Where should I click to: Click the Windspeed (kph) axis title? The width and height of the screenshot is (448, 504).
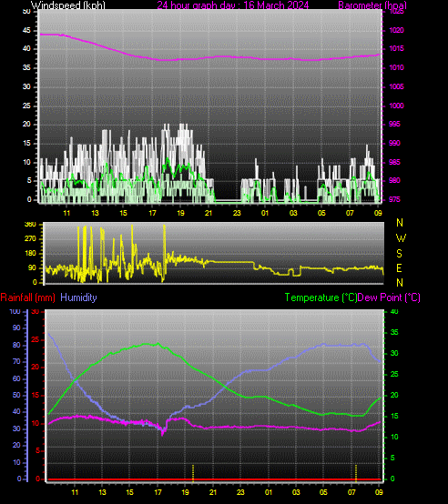[68, 5]
